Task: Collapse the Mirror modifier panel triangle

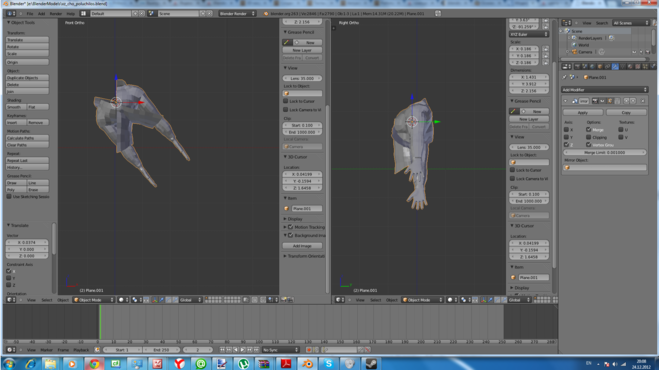Action: point(565,101)
